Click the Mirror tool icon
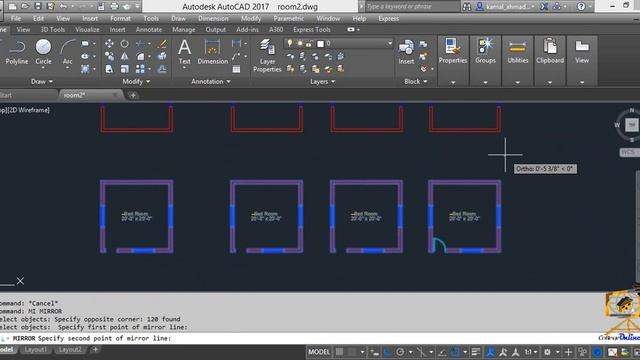Screen dimensions: 640x360 (x=124, y=56)
